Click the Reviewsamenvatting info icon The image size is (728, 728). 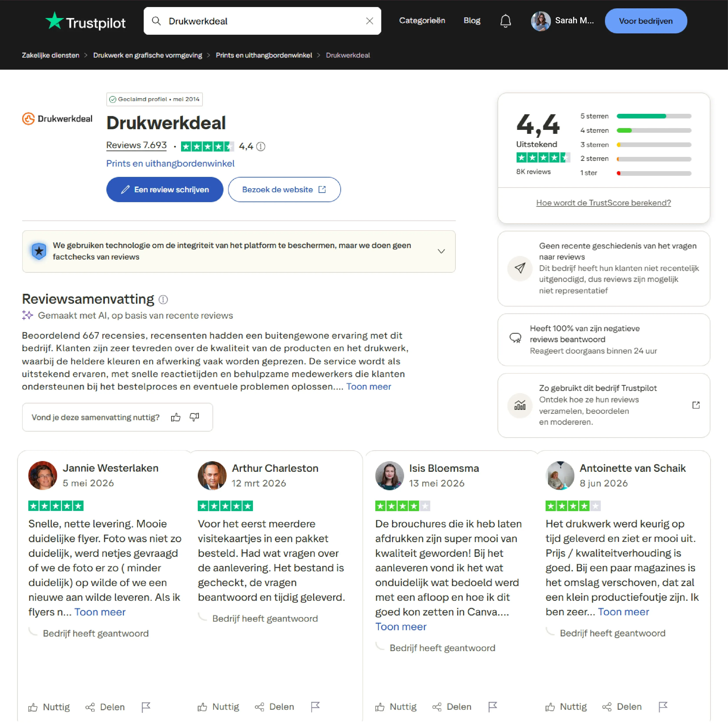pos(163,300)
